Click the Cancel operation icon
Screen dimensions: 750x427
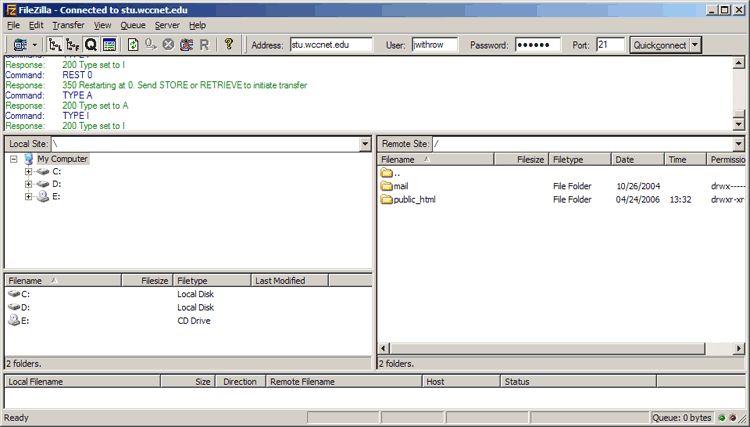click(168, 45)
